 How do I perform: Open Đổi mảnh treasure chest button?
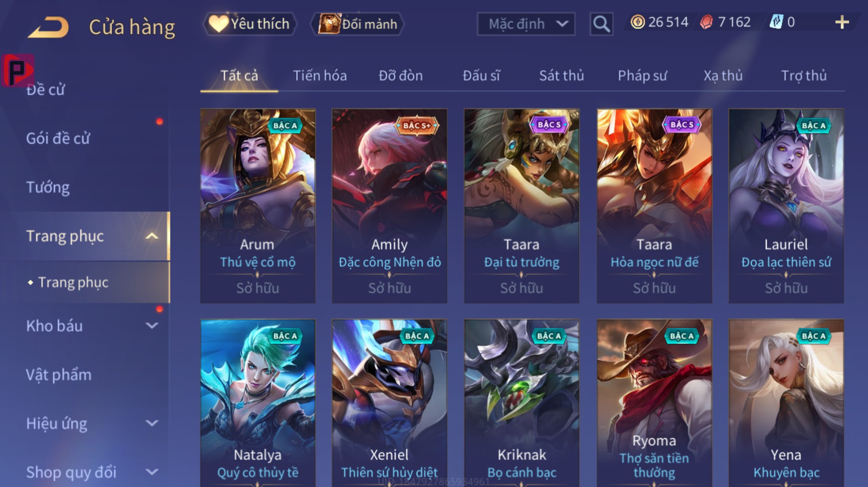357,23
